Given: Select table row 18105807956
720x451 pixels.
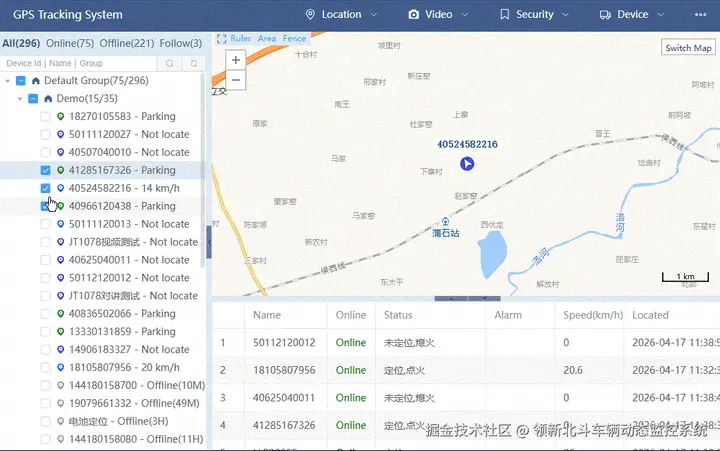Looking at the screenshot, I should tap(466, 370).
